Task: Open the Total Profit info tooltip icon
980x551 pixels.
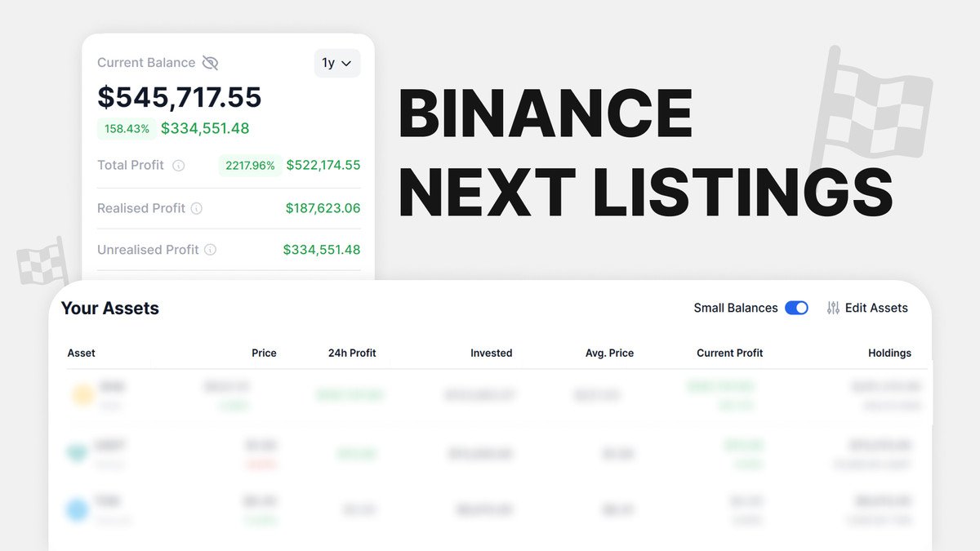Action: [179, 165]
